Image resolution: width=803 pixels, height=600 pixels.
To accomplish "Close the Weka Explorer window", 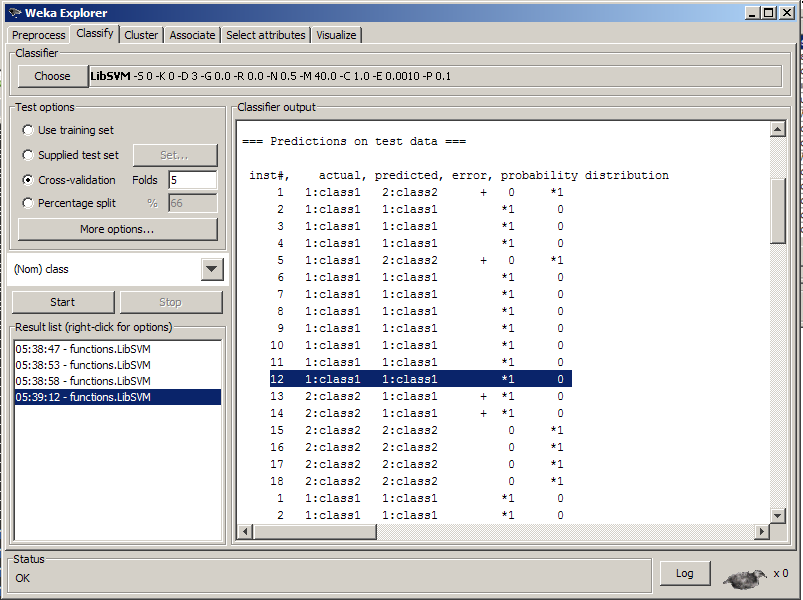I will (x=787, y=13).
